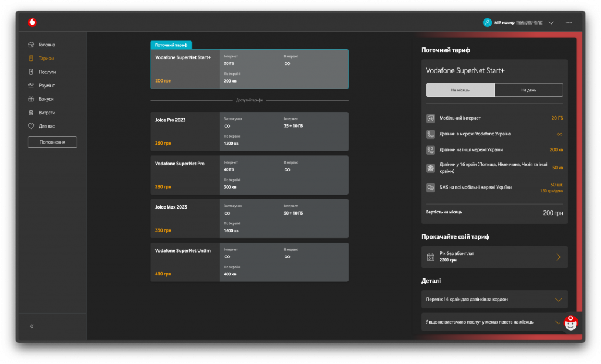This screenshot has height=364, width=601.
Task: Click the globe icon for 16 countries calls
Action: [431, 168]
